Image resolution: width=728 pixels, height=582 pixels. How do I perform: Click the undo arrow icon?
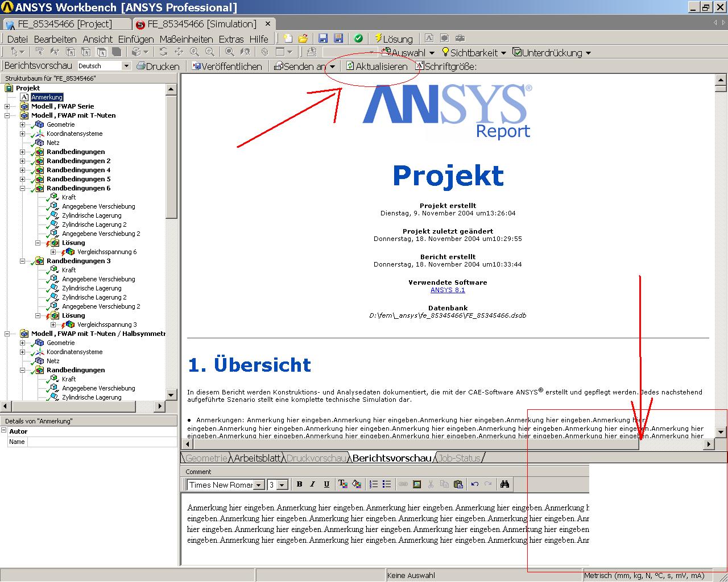(x=475, y=484)
